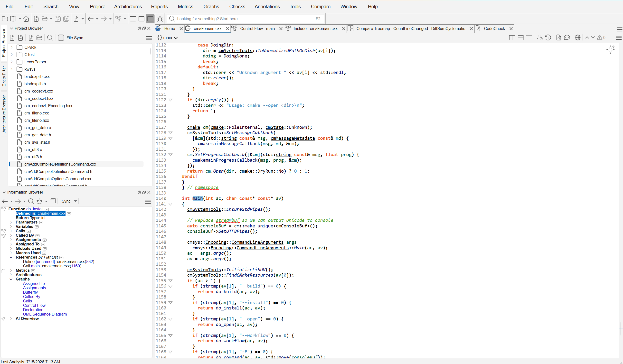Screen dimensions: 623x364
Task: Click the annotations speech bubble icon
Action: 567,37
